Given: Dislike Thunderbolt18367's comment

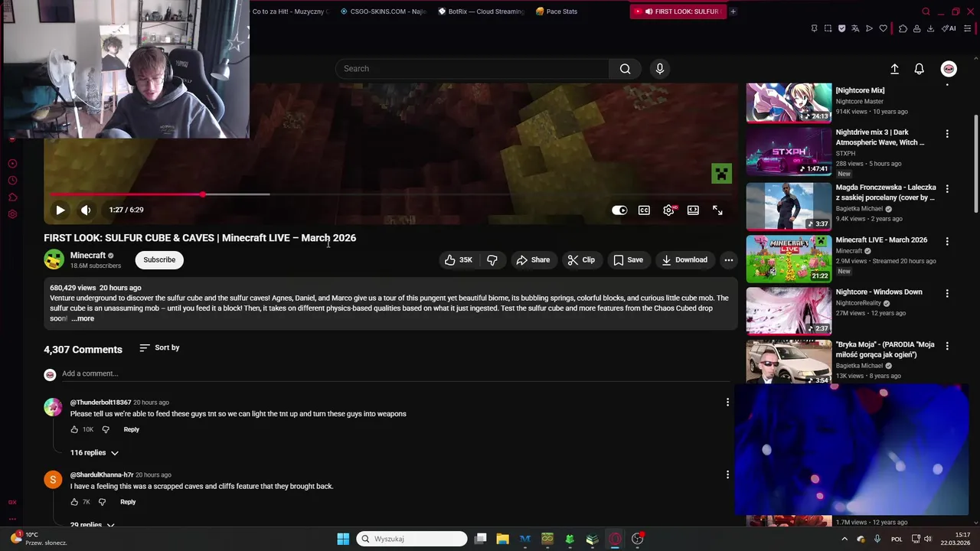Looking at the screenshot, I should (x=106, y=429).
